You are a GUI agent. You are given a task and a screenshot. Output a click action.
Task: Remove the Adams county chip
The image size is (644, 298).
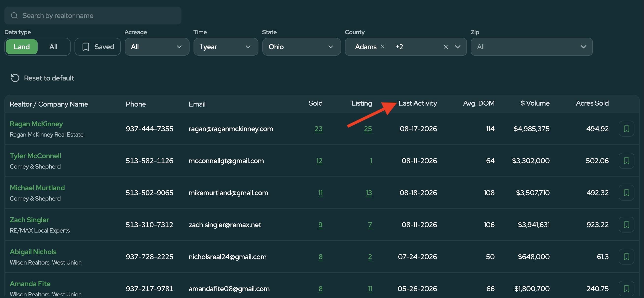383,47
